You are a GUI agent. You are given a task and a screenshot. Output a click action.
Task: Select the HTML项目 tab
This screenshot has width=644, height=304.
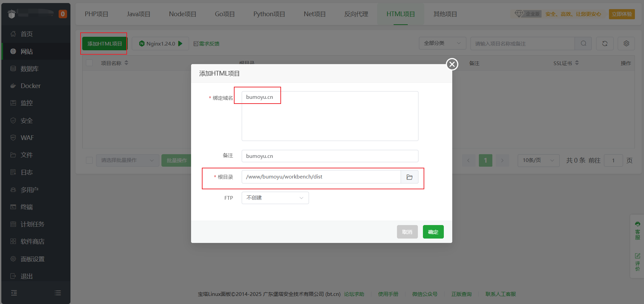pyautogui.click(x=400, y=14)
